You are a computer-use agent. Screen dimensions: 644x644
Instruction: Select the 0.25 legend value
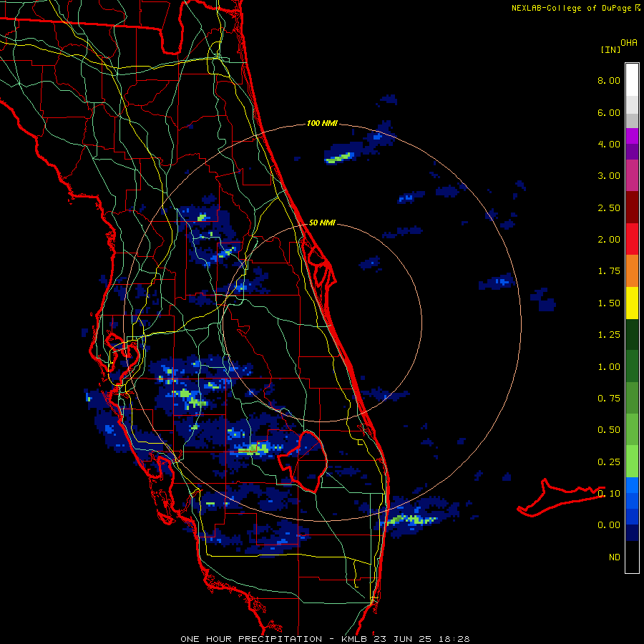click(609, 462)
